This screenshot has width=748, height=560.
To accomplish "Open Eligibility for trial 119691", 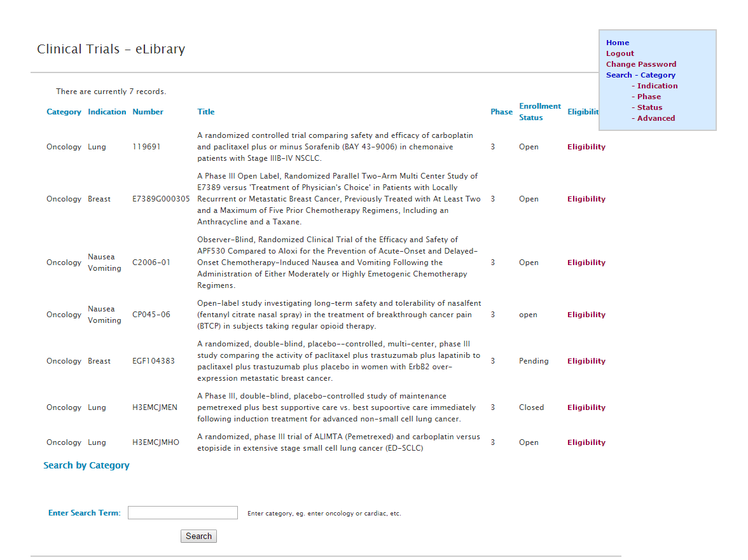I will (586, 147).
